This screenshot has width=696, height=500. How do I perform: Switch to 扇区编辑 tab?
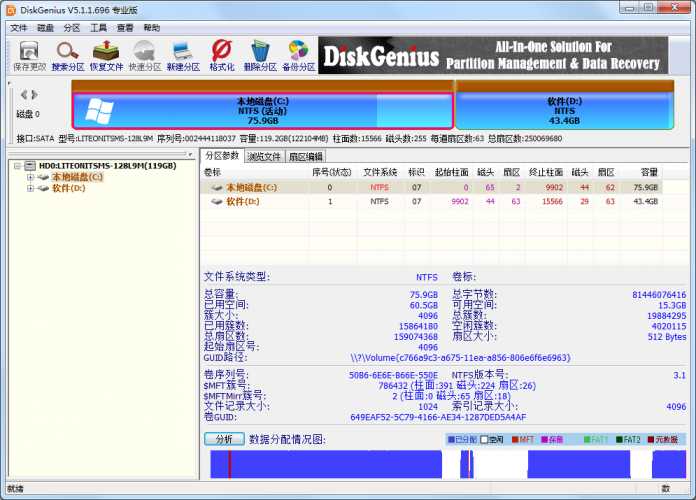click(x=305, y=156)
